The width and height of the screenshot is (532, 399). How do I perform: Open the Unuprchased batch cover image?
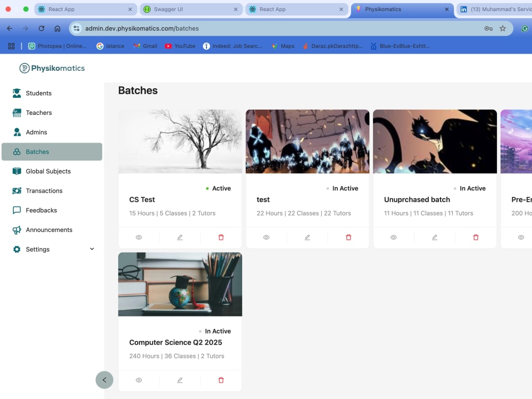point(435,142)
